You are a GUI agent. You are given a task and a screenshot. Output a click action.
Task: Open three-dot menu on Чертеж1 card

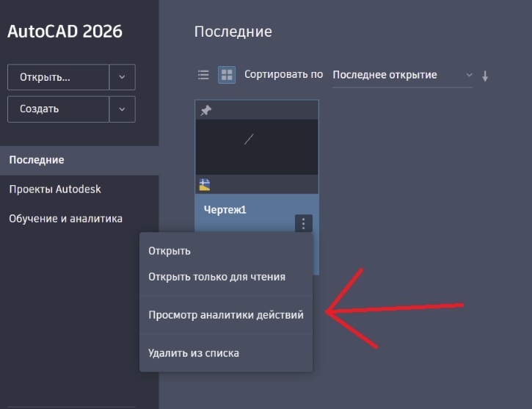click(x=303, y=223)
